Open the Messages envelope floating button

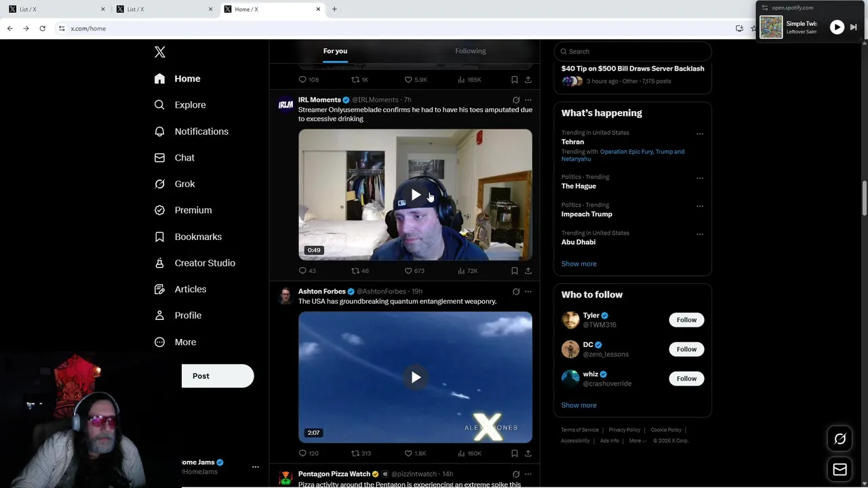(x=840, y=470)
